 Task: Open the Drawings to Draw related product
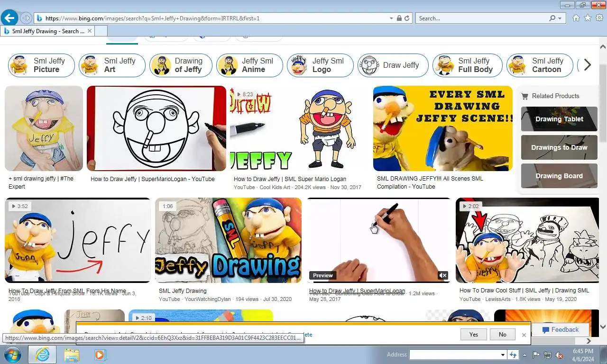pos(559,147)
